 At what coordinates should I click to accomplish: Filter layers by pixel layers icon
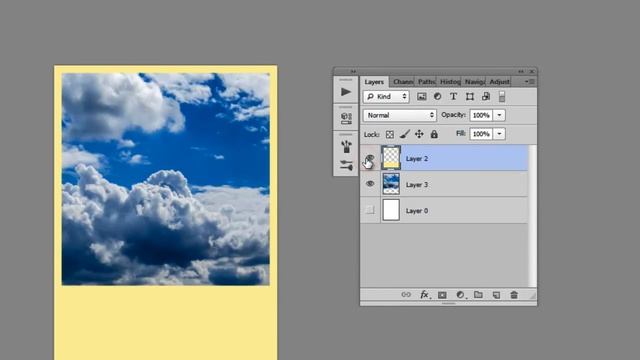pyautogui.click(x=422, y=96)
